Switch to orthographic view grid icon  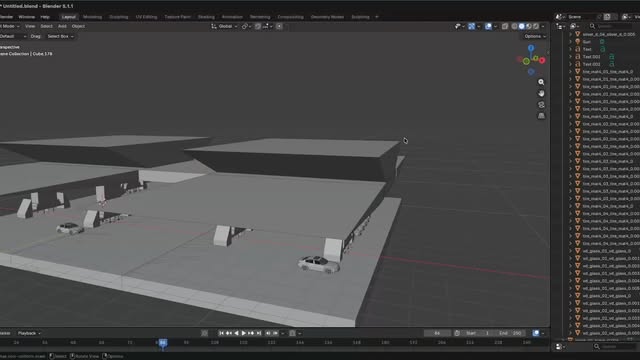(x=541, y=116)
